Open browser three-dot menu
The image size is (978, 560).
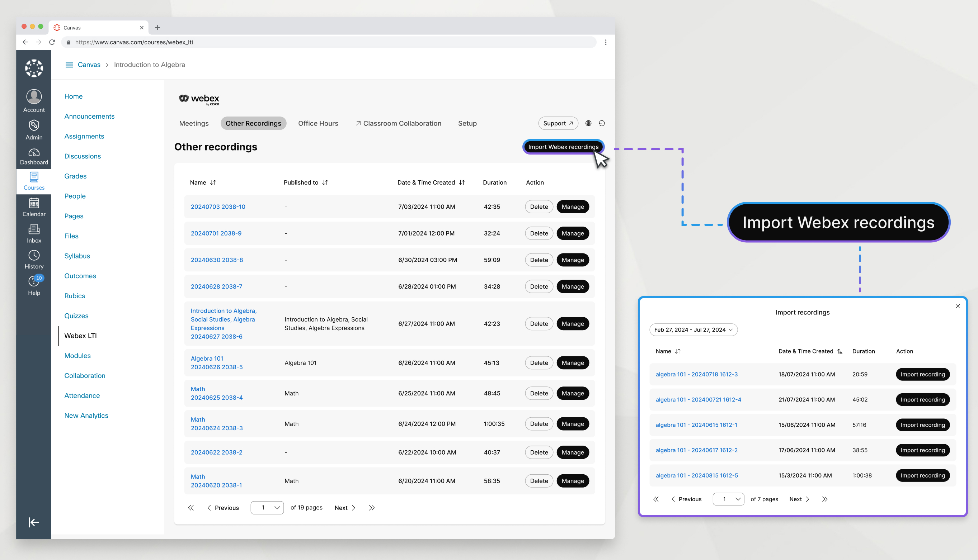[606, 42]
